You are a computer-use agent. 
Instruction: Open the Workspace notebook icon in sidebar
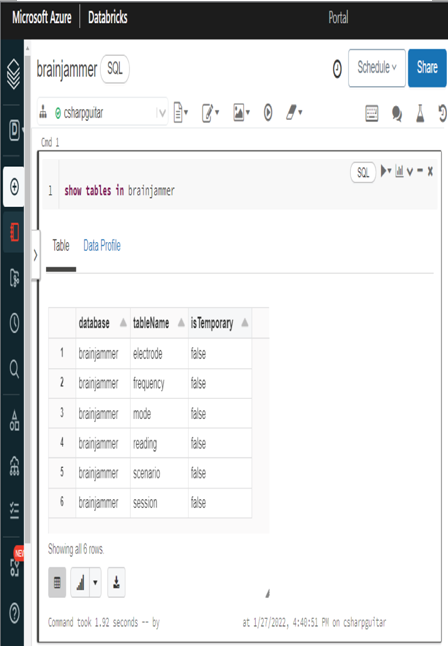pos(14,232)
